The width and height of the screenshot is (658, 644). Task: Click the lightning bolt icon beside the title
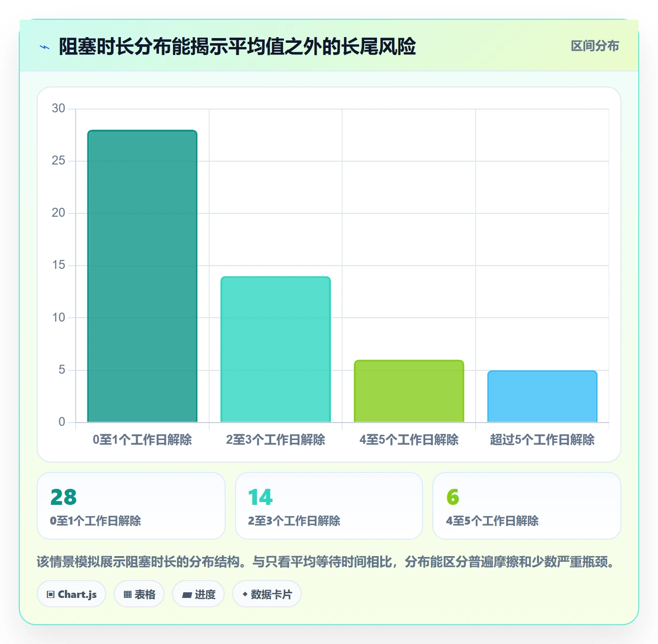point(45,47)
